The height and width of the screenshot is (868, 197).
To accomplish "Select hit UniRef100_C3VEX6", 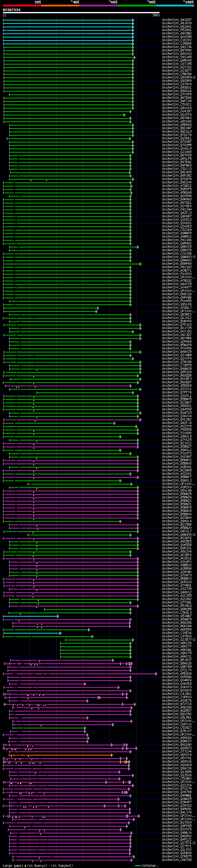I will [x=177, y=633].
